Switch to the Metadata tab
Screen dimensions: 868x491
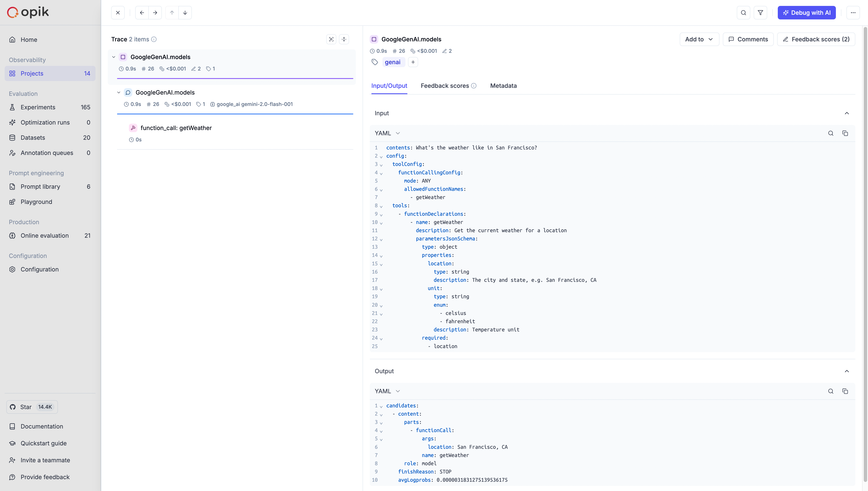(x=504, y=86)
